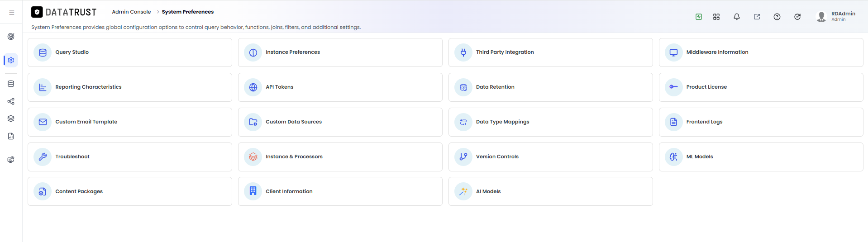
Task: Open Frontend Logs card
Action: pos(761,122)
